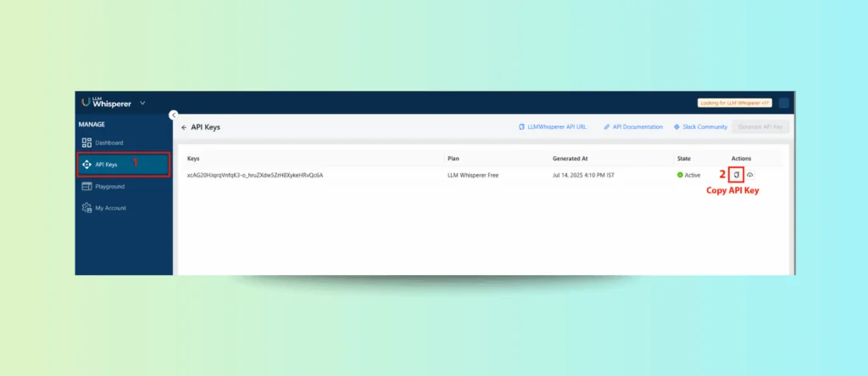Click the LLM Whisperer Free plan cell
This screenshot has height=376, width=868.
(473, 175)
